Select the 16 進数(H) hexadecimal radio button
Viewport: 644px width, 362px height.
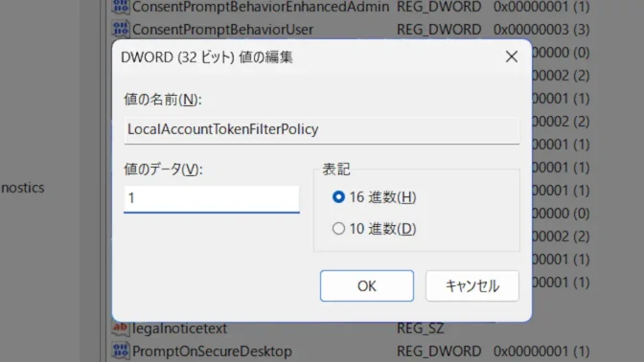pos(338,197)
